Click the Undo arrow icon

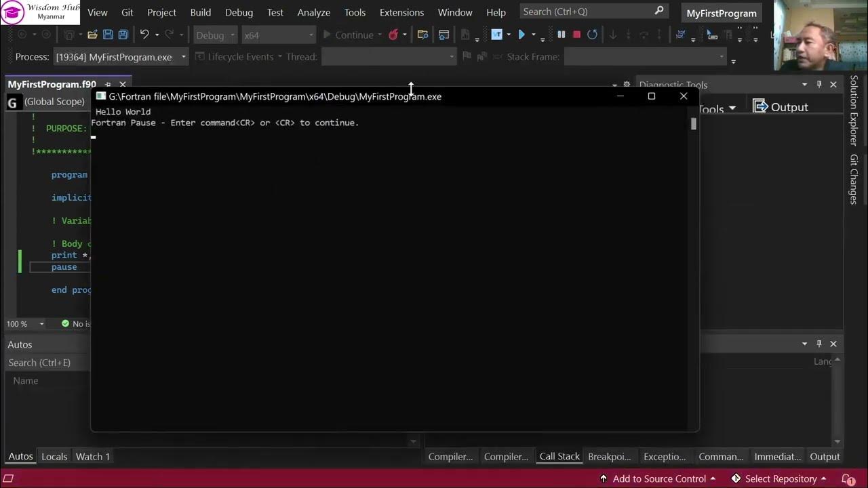tap(144, 35)
